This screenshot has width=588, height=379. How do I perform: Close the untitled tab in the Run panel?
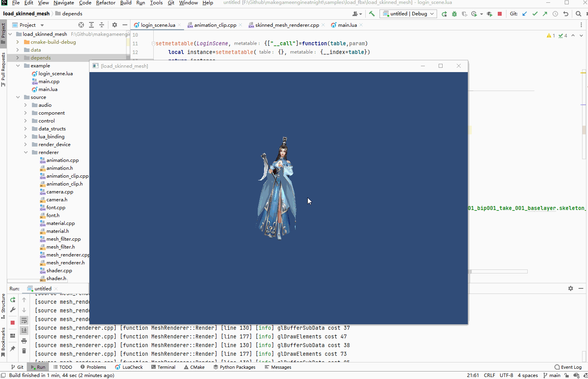pos(56,289)
